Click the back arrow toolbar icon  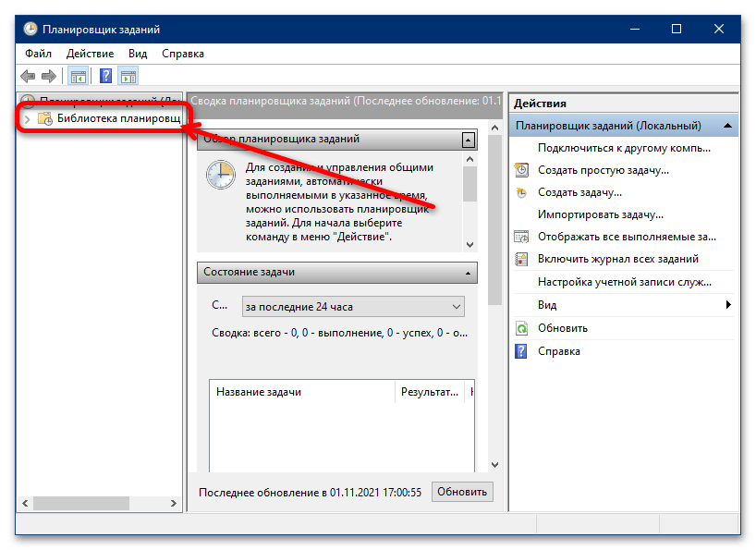pos(28,77)
